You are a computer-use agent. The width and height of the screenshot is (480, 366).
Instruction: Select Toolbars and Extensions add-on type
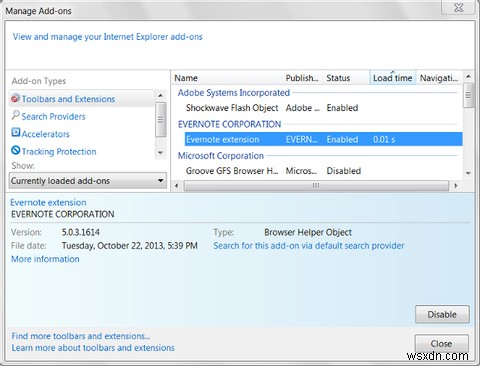pyautogui.click(x=81, y=99)
